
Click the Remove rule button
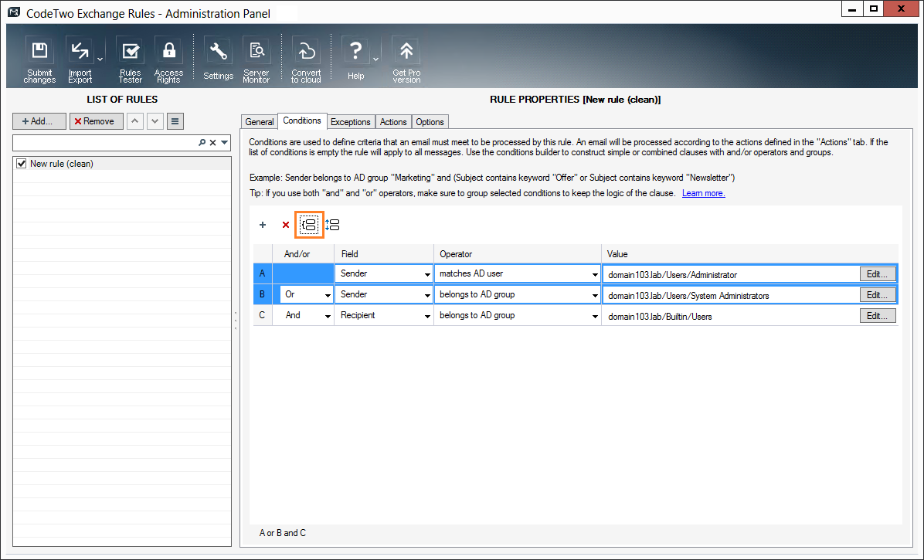click(x=96, y=121)
